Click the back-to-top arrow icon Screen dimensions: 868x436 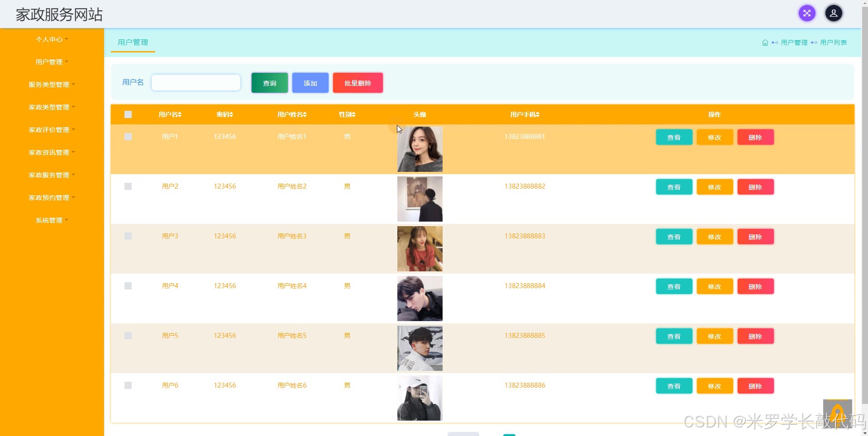(837, 413)
